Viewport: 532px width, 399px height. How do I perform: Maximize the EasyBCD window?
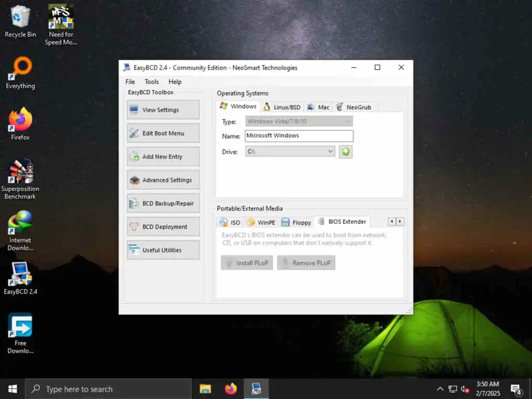(x=377, y=67)
